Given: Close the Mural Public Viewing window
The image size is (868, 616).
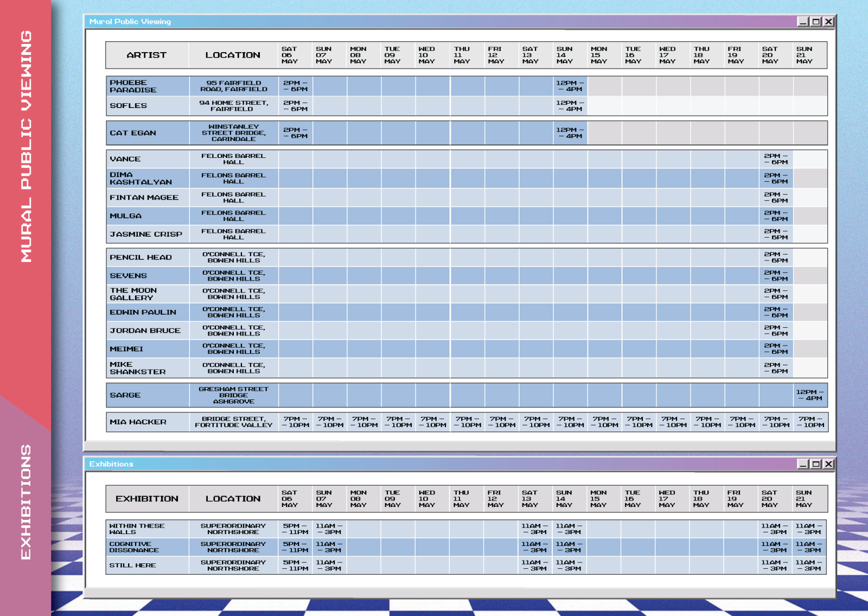Looking at the screenshot, I should coord(828,22).
